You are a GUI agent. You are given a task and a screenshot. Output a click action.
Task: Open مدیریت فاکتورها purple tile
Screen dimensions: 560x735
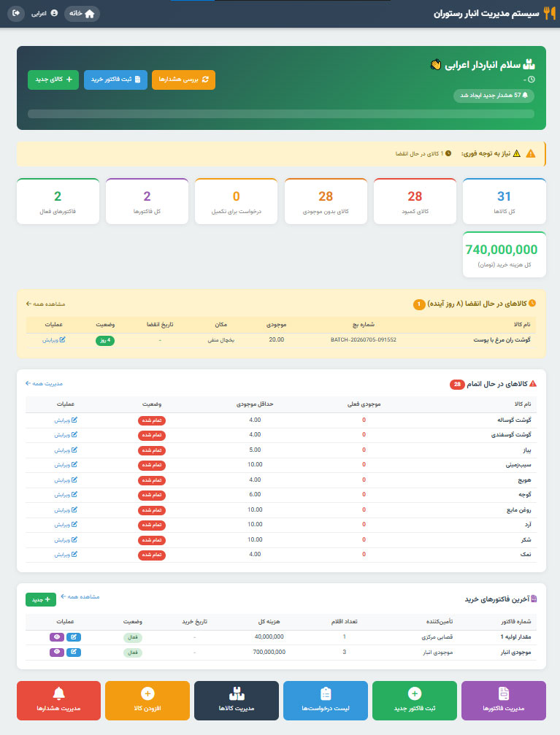coord(504,701)
